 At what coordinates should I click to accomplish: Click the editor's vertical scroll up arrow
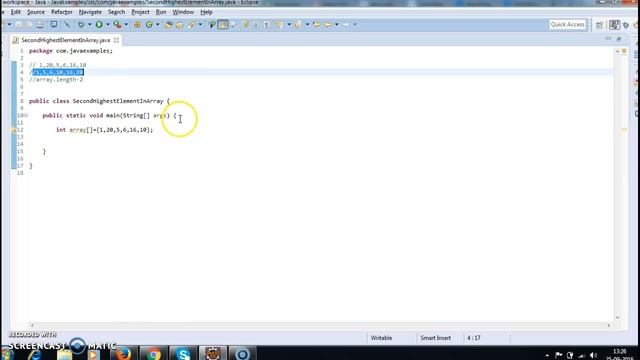pyautogui.click(x=617, y=51)
